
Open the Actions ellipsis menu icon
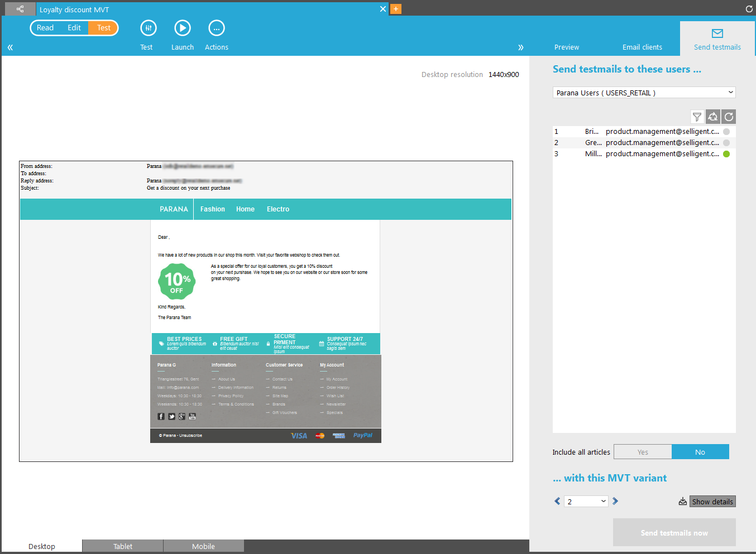click(x=216, y=28)
